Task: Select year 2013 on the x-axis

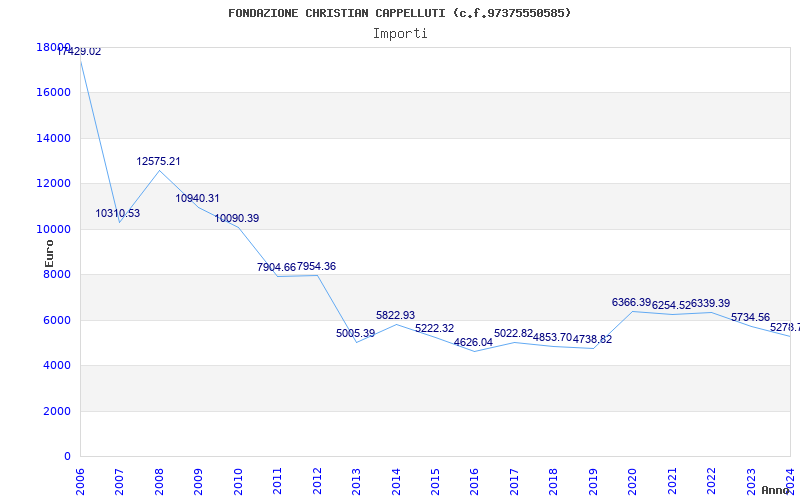Action: tap(356, 480)
